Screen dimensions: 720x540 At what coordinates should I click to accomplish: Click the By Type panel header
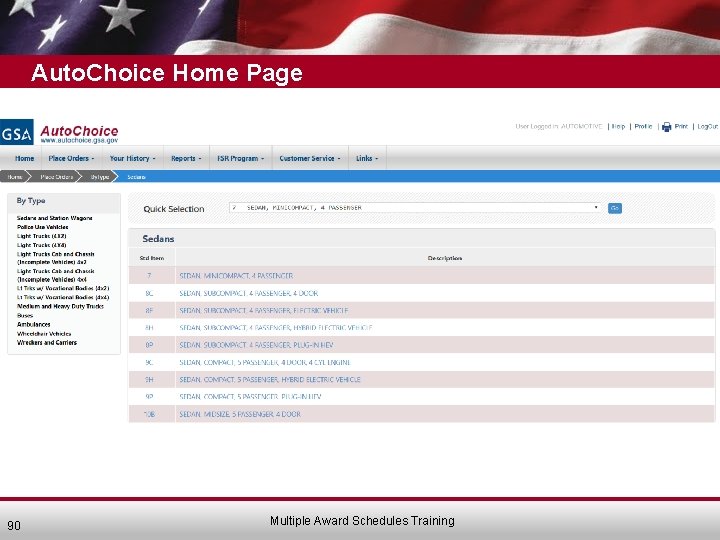pyautogui.click(x=64, y=202)
